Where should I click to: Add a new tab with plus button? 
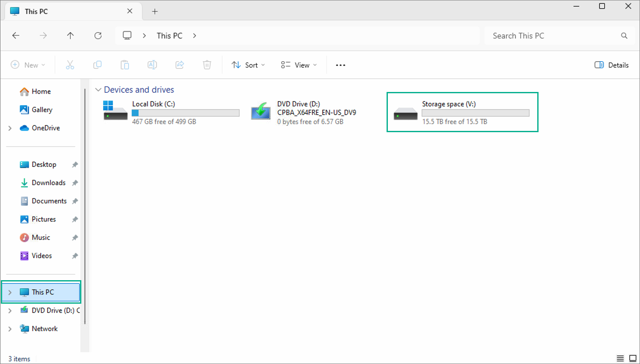[155, 12]
